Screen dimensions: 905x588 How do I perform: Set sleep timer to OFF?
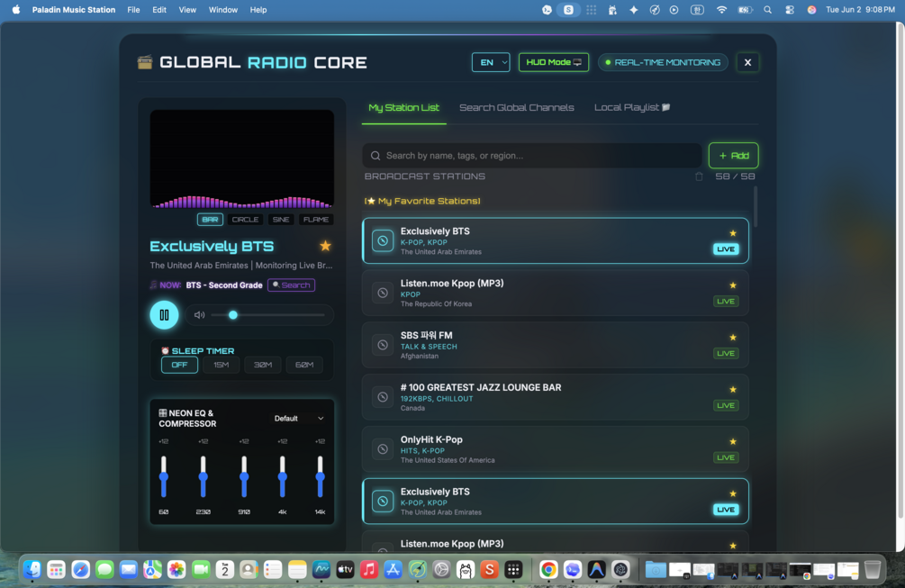[179, 365]
